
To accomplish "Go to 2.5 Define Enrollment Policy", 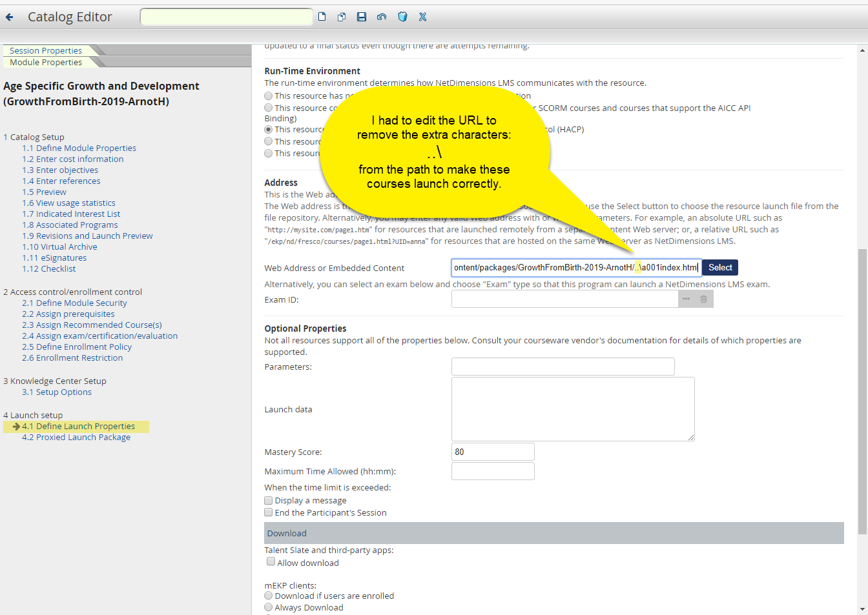I will (x=77, y=347).
